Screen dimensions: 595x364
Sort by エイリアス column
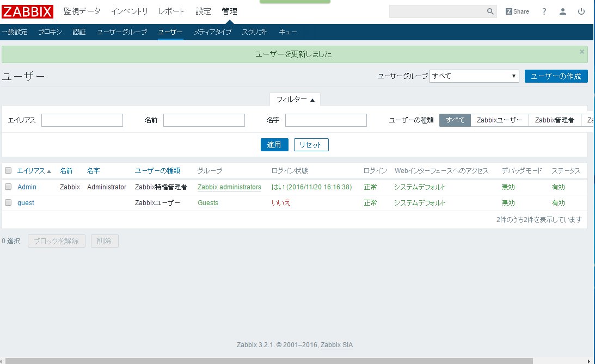(34, 171)
